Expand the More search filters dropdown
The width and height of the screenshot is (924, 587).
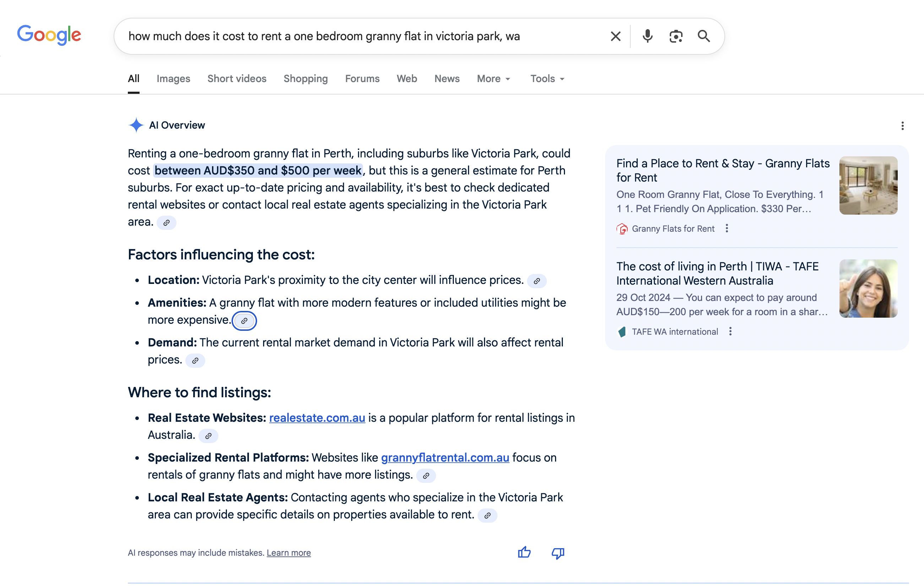[x=494, y=79]
